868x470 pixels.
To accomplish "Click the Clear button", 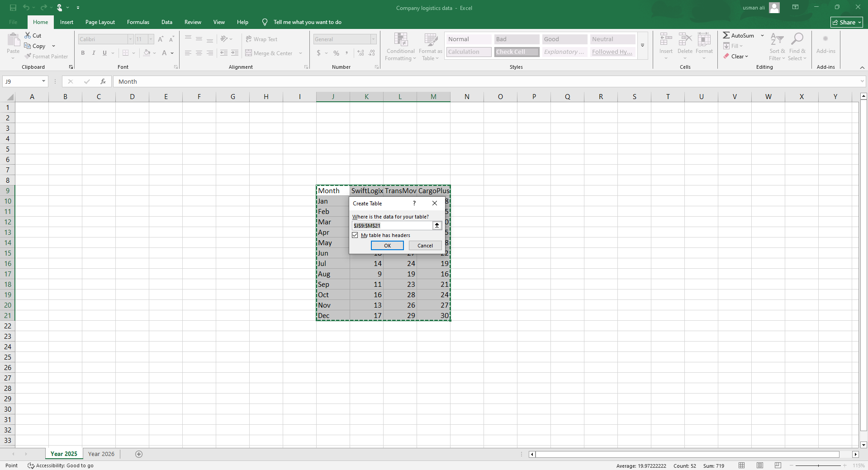I will pos(735,56).
